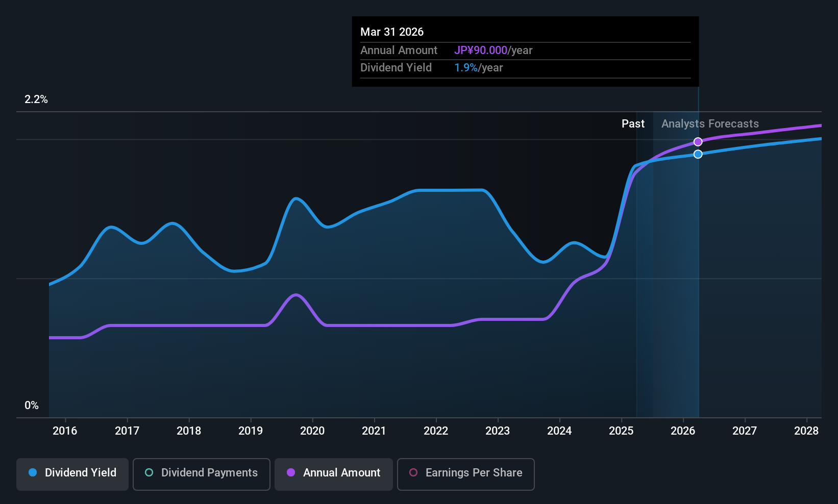Click the Mar 31 2026 tooltip date
This screenshot has width=838, height=504.
point(392,32)
